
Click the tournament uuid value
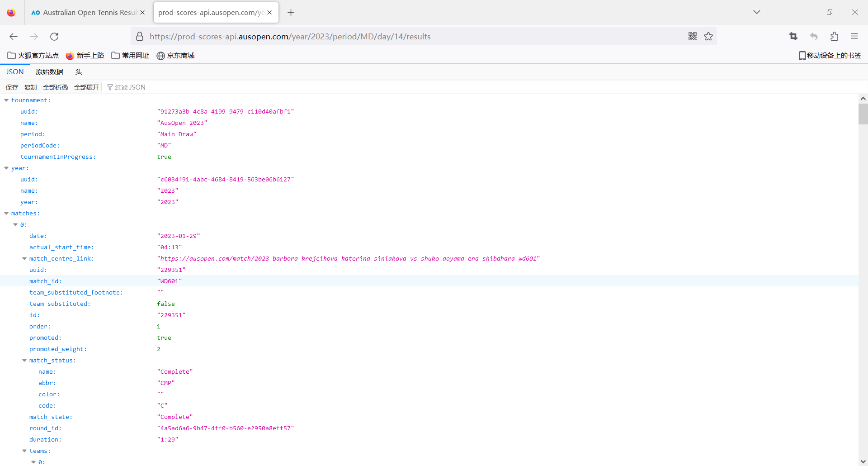point(226,112)
